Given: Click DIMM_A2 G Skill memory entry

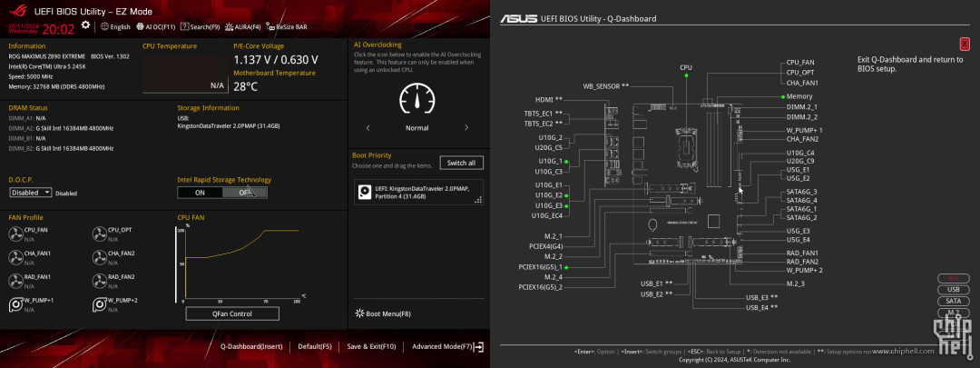Looking at the screenshot, I should (x=62, y=128).
